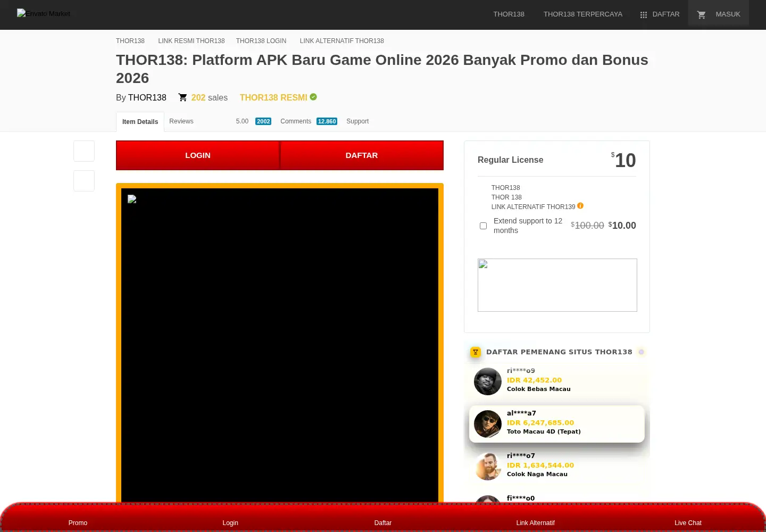This screenshot has height=532, width=766.
Task: Switch to the Reviews tab
Action: (181, 121)
